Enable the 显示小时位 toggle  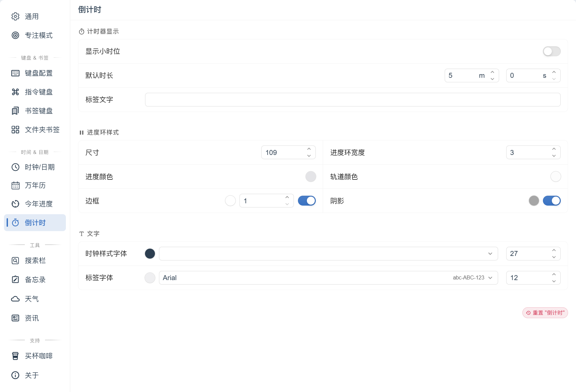pos(552,51)
